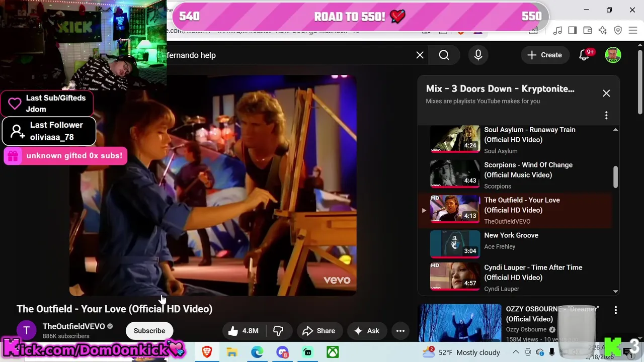The width and height of the screenshot is (644, 362).
Task: Open the Ozzy Osbourne Dreamer thumbnail
Action: 460,323
